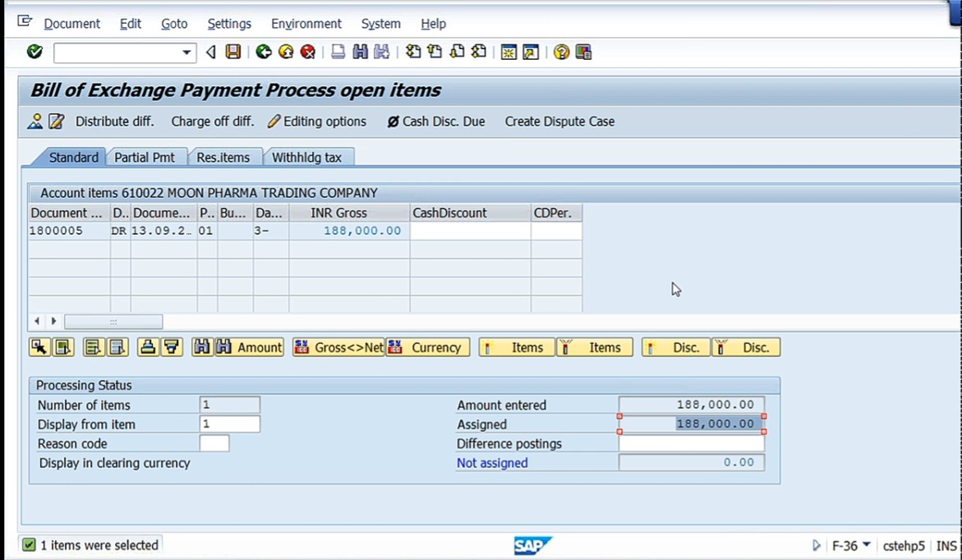Image resolution: width=962 pixels, height=560 pixels.
Task: Expand the status bar triangle left of F-36
Action: [816, 545]
